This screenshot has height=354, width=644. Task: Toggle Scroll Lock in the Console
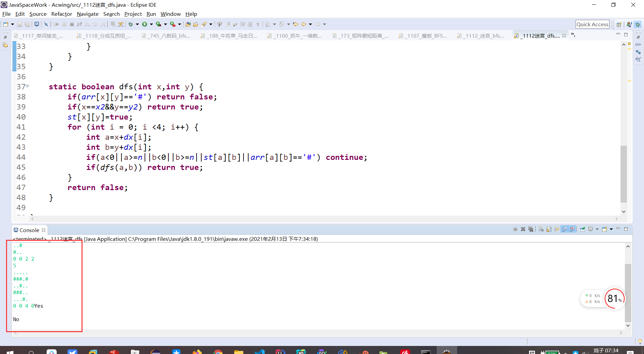click(549, 229)
